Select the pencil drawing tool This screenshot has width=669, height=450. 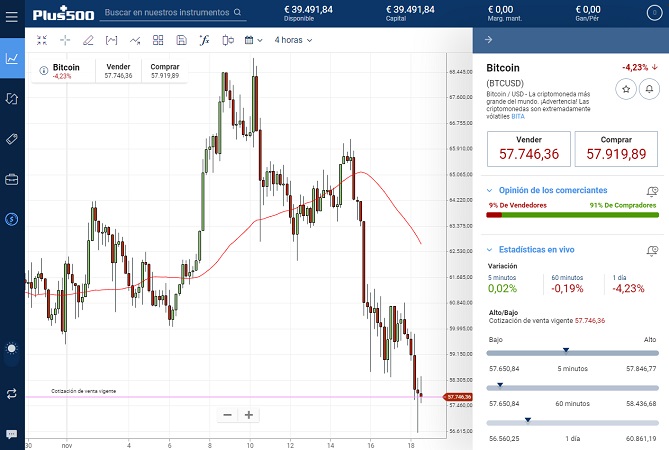point(88,40)
